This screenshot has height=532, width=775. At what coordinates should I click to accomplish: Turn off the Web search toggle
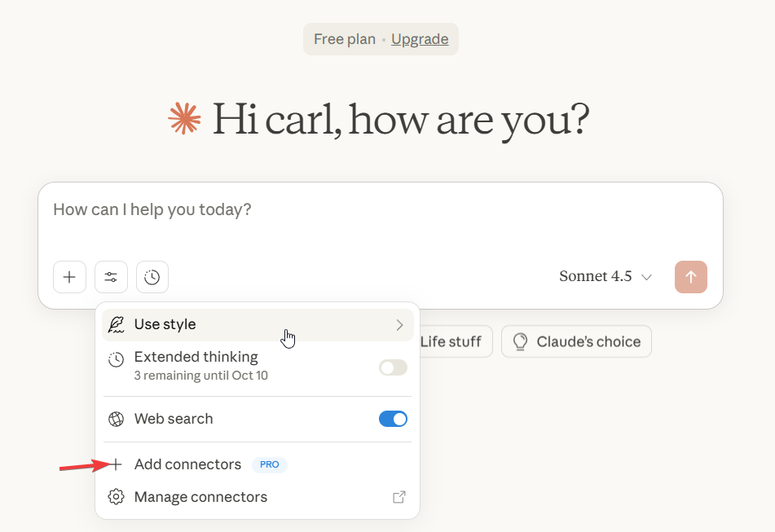(x=393, y=419)
